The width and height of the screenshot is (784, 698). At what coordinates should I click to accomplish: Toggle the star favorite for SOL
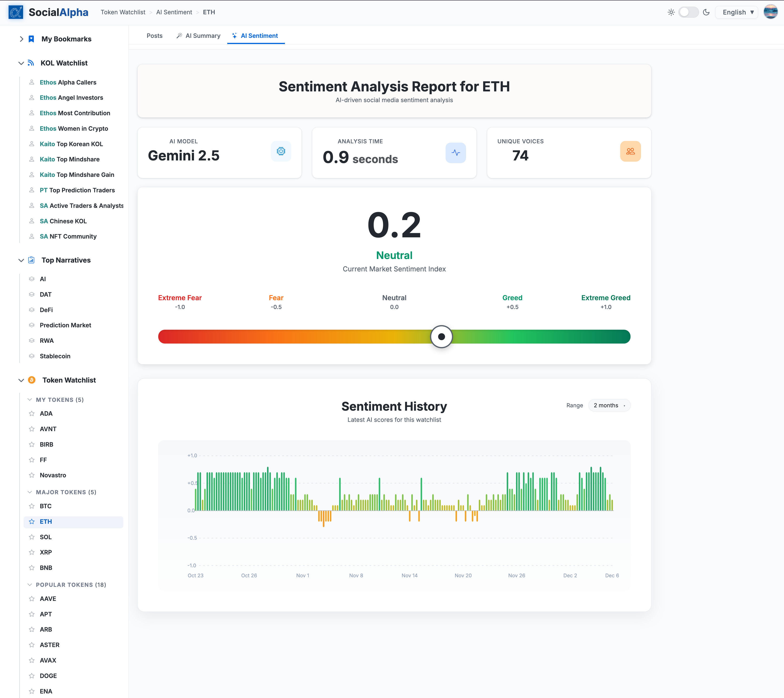click(x=32, y=537)
